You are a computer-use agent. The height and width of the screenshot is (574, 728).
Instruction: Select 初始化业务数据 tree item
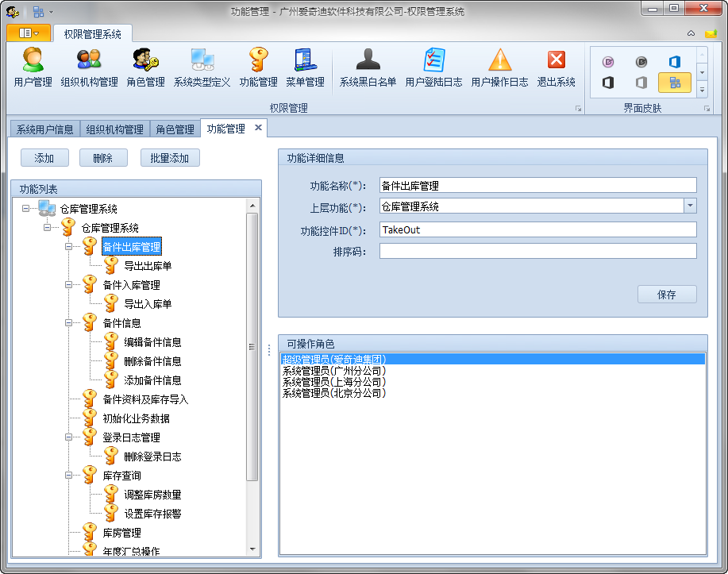[x=136, y=418]
